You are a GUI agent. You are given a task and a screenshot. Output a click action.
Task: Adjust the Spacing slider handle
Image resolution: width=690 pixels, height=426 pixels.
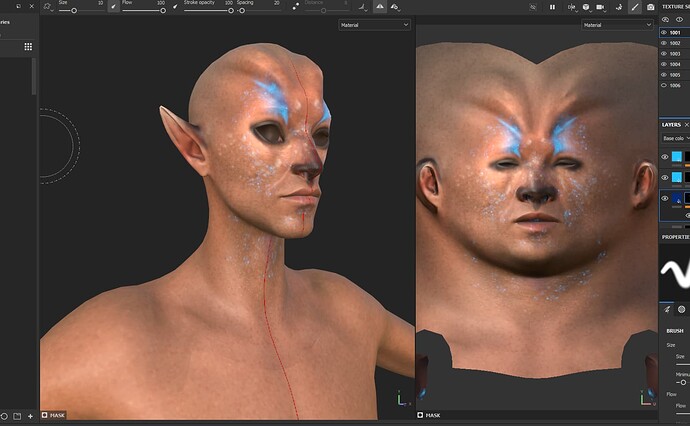[x=242, y=11]
